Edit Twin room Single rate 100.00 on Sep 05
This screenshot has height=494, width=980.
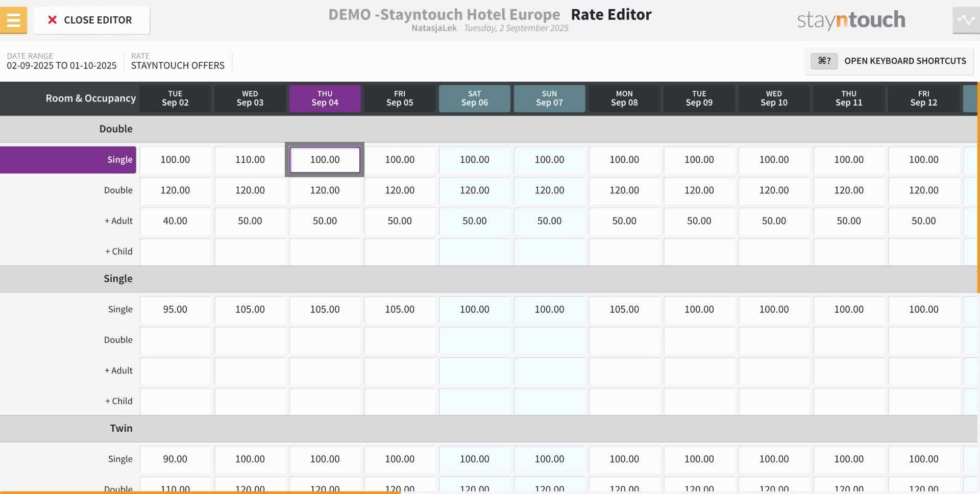(400, 459)
